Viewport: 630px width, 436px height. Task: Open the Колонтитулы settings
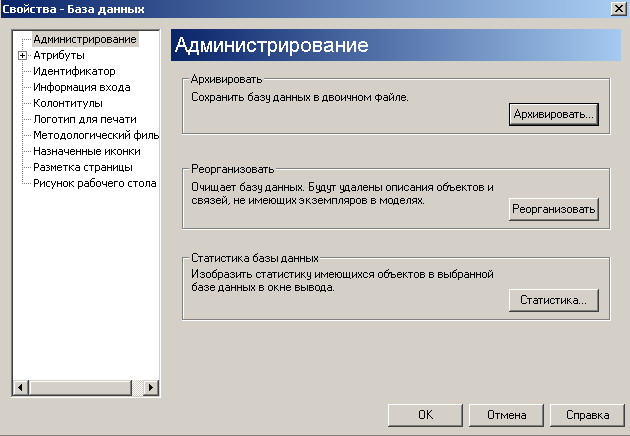[68, 103]
